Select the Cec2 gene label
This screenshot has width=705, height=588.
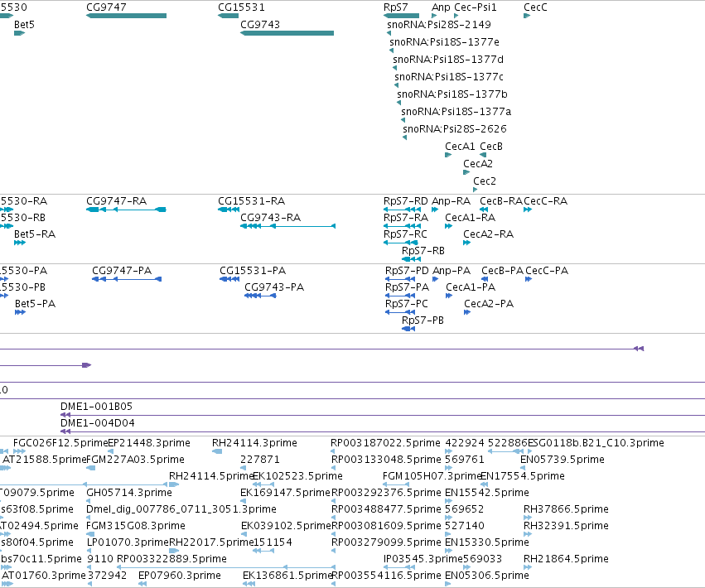pyautogui.click(x=485, y=181)
